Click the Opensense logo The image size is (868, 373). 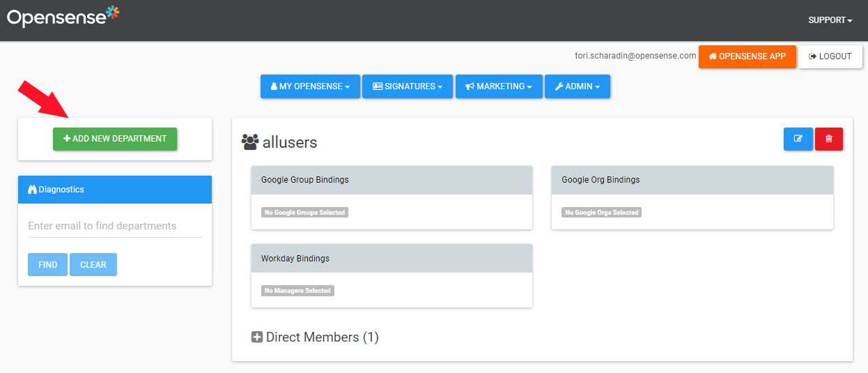(63, 17)
